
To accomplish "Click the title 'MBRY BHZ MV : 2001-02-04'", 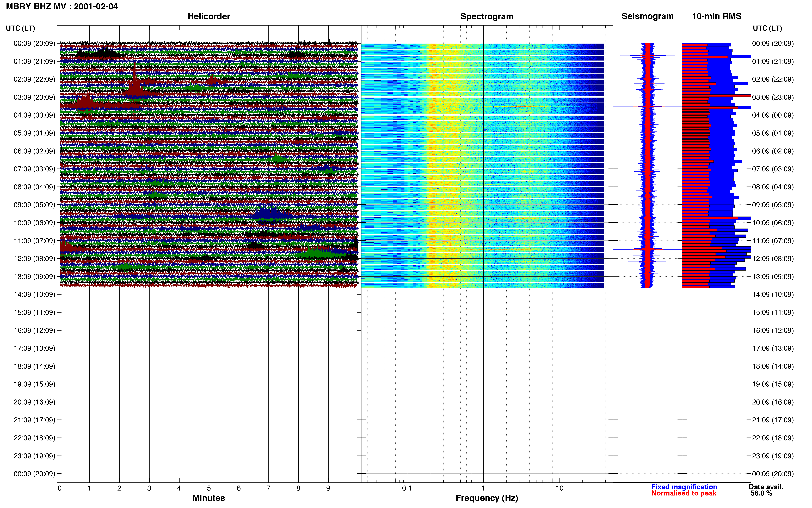I will 62,6.
